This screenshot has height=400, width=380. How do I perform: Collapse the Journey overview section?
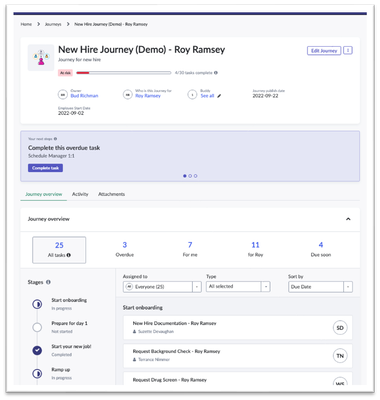(x=348, y=219)
